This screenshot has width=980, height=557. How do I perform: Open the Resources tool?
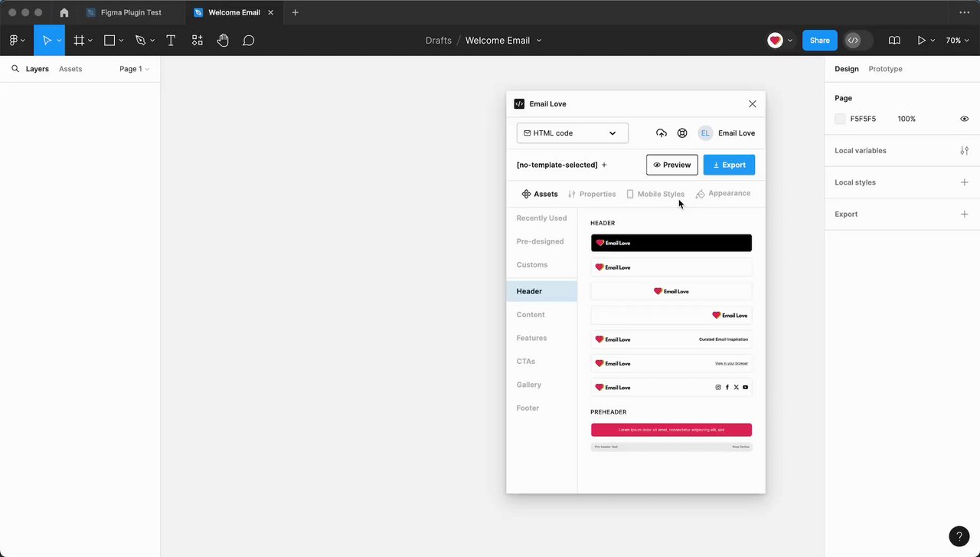click(x=197, y=41)
